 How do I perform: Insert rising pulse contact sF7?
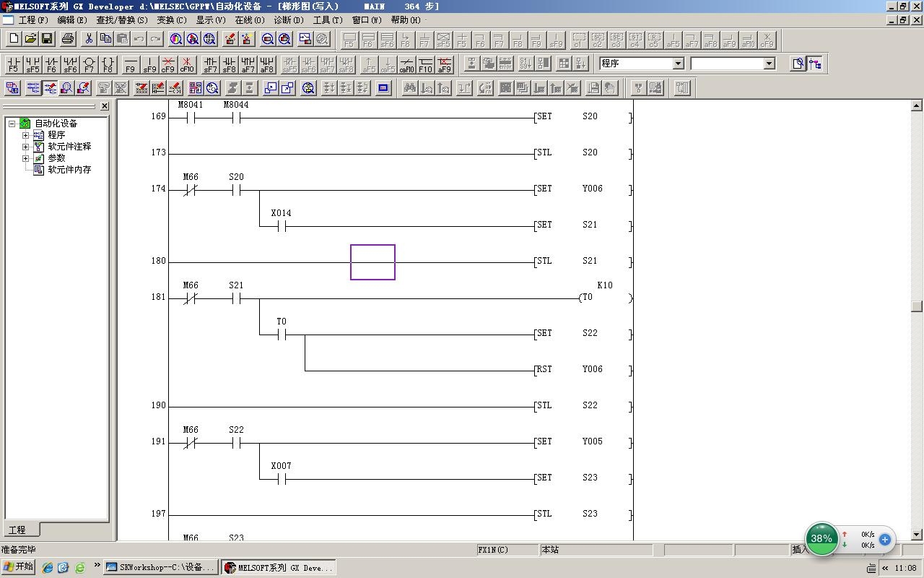point(210,64)
